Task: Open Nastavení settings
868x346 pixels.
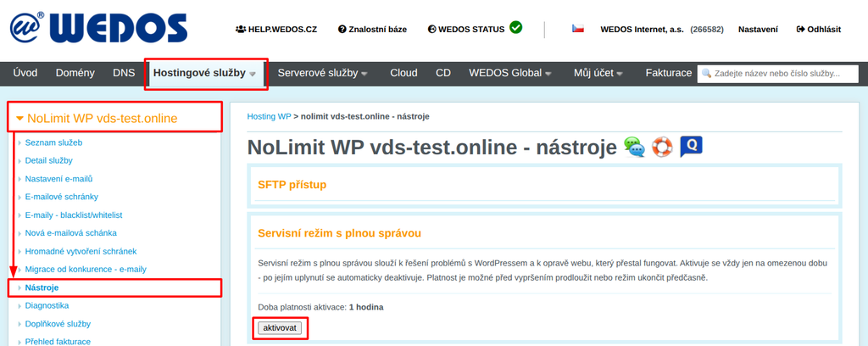Action: click(x=758, y=30)
